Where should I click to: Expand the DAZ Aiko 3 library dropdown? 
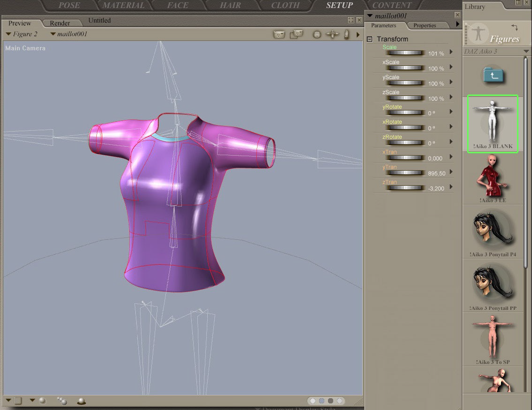pos(526,51)
